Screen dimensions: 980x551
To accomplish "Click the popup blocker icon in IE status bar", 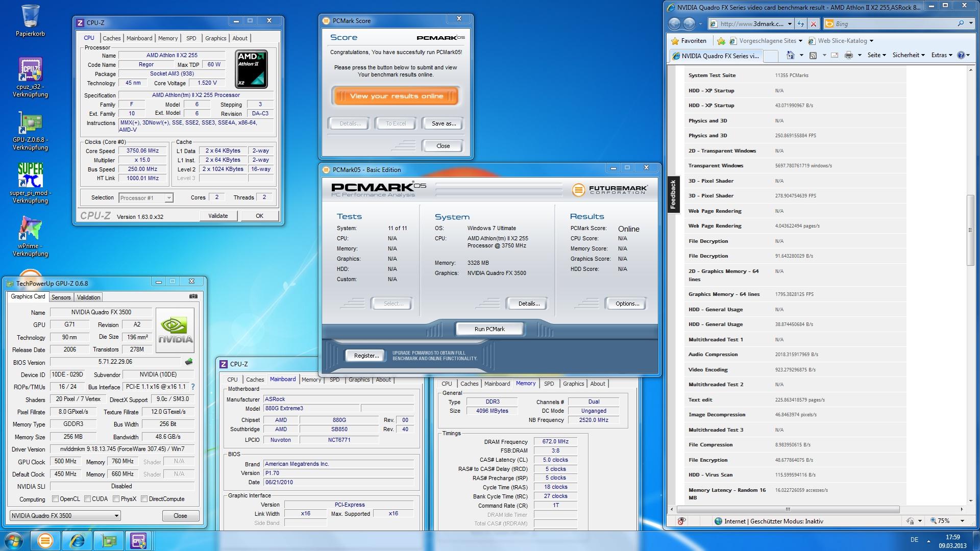I will tap(681, 521).
